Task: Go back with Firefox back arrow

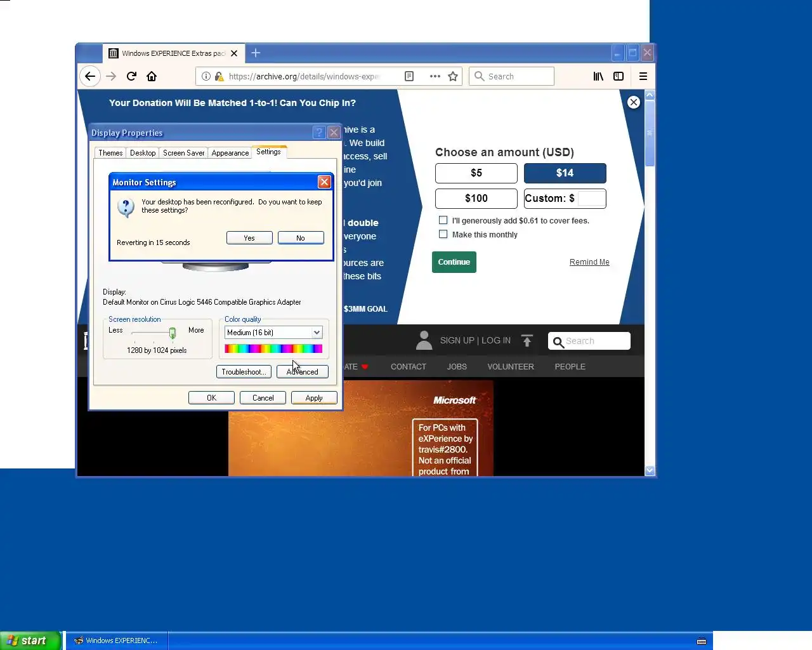Action: tap(90, 76)
